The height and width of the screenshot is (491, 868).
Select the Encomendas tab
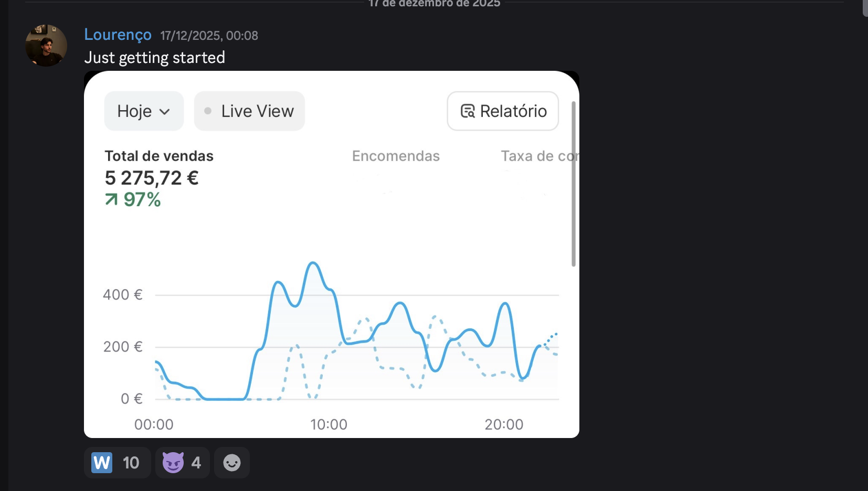tap(396, 156)
